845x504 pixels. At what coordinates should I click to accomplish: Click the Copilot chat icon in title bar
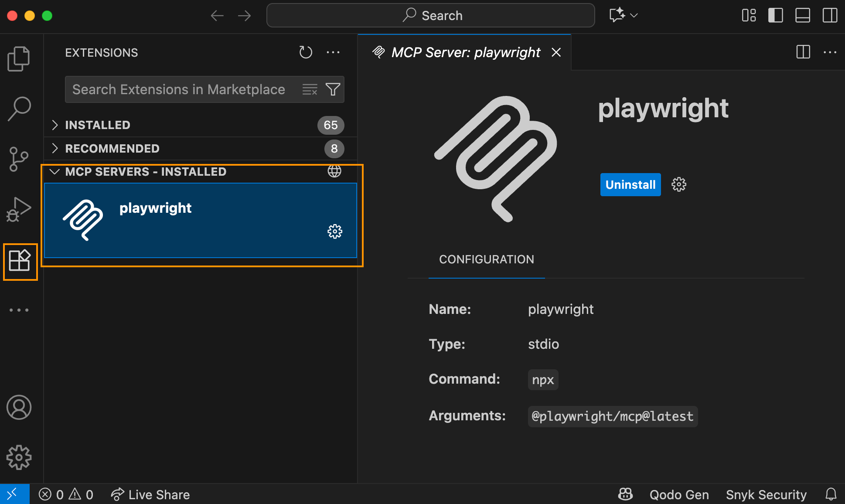617,15
